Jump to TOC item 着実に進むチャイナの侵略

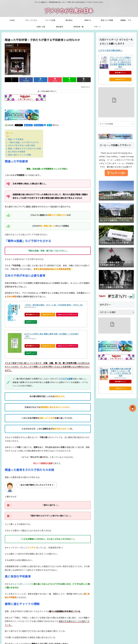tap(20, 155)
